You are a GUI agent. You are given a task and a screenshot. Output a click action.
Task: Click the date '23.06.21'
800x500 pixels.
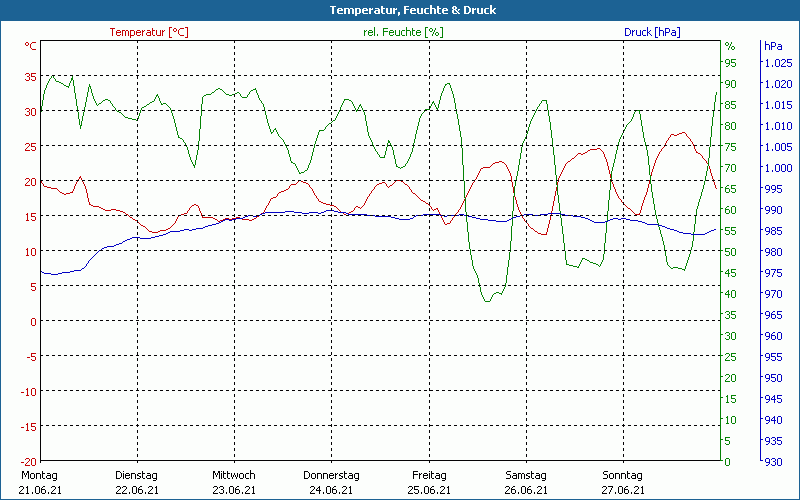pyautogui.click(x=234, y=490)
